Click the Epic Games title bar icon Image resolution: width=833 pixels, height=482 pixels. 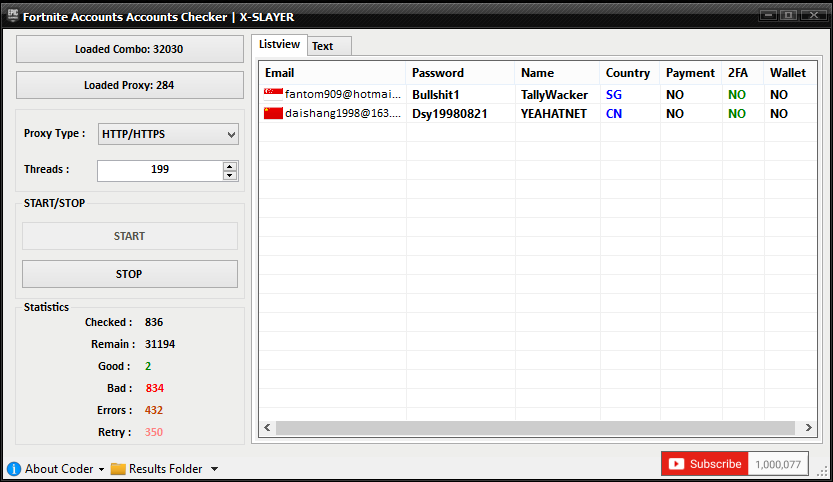[x=13, y=16]
